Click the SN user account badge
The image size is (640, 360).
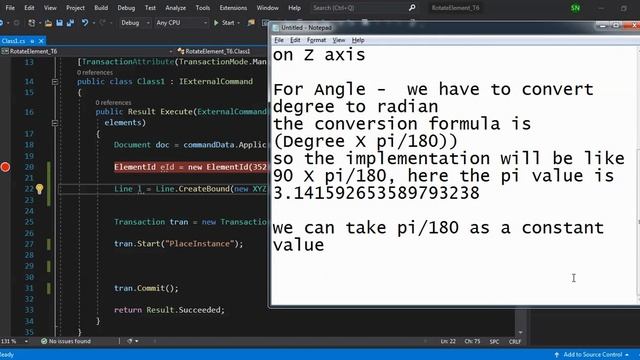coord(576,8)
